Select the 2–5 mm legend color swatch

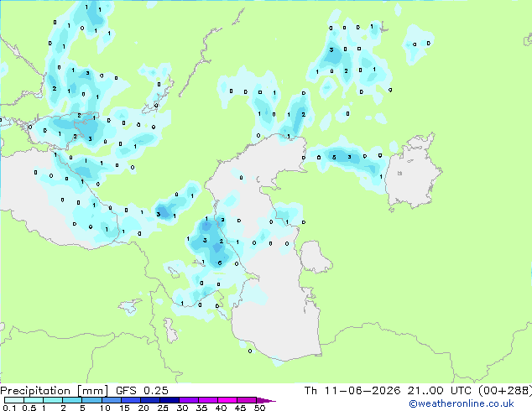click(x=72, y=400)
